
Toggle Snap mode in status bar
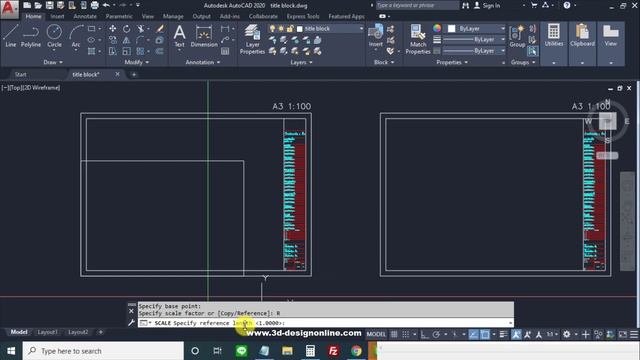pyautogui.click(x=406, y=334)
